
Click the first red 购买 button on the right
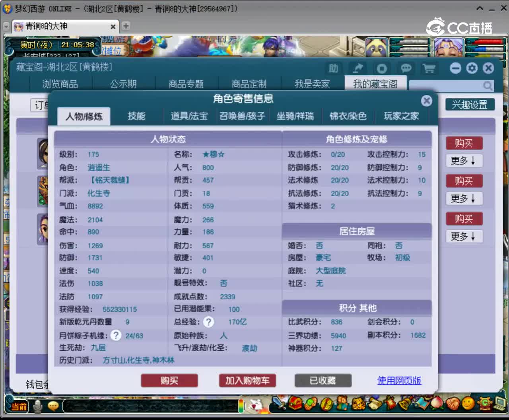click(x=464, y=143)
